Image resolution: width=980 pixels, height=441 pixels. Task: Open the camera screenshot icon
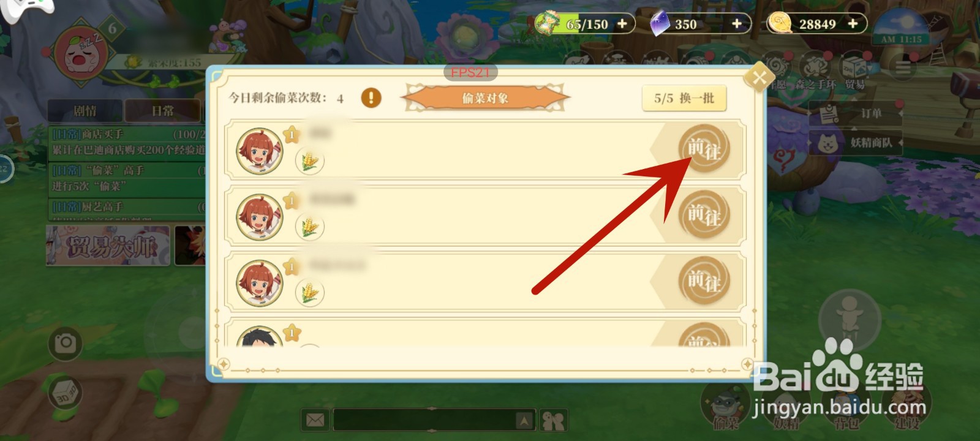(65, 343)
